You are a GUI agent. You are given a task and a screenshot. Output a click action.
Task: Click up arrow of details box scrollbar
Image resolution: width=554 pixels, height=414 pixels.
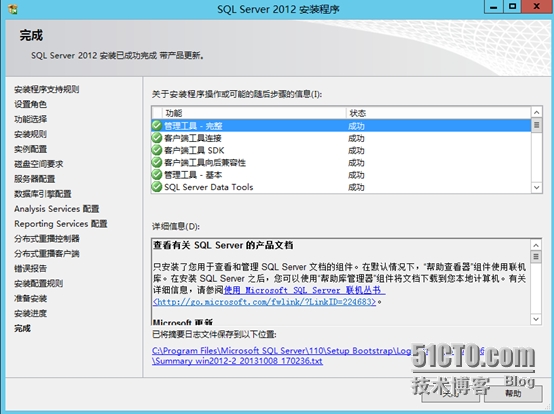(536, 245)
